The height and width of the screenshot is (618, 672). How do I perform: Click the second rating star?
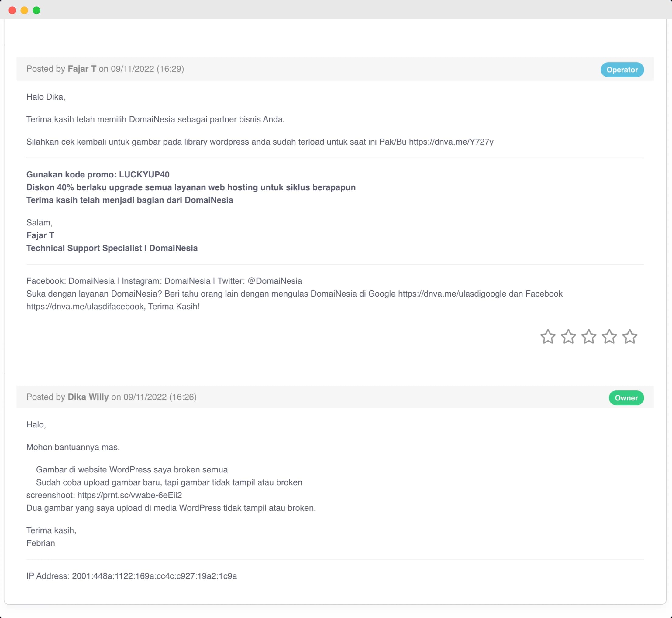[568, 337]
